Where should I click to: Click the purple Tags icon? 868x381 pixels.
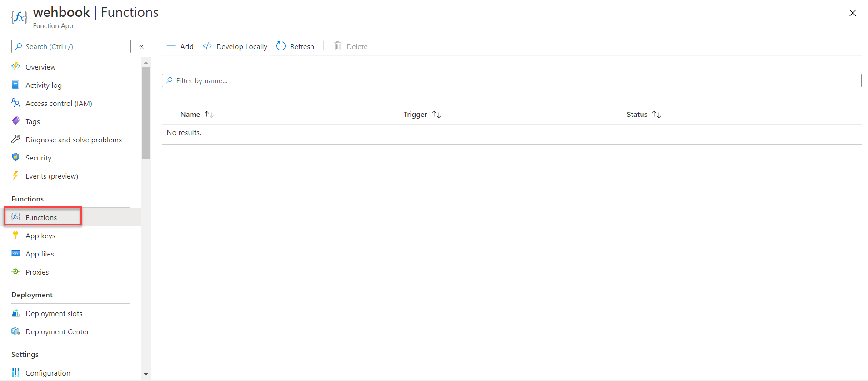pos(16,121)
